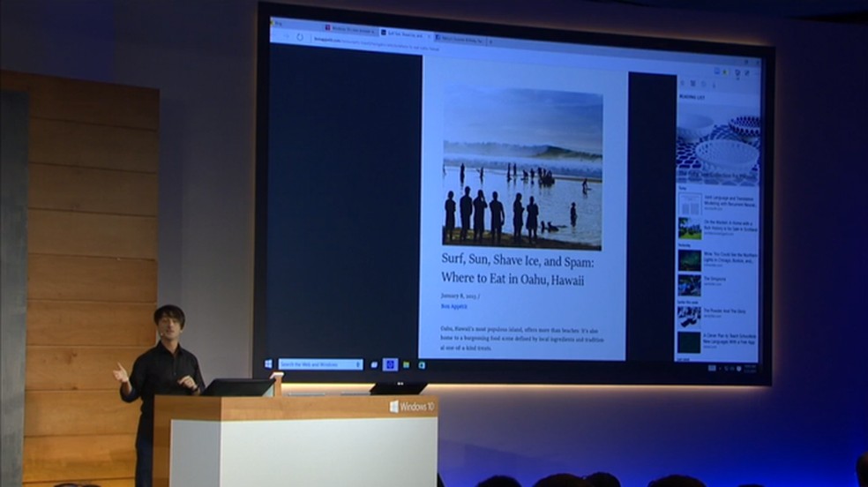Click the Northern Lights thumbnail in Reading List
868x487 pixels.
690,260
